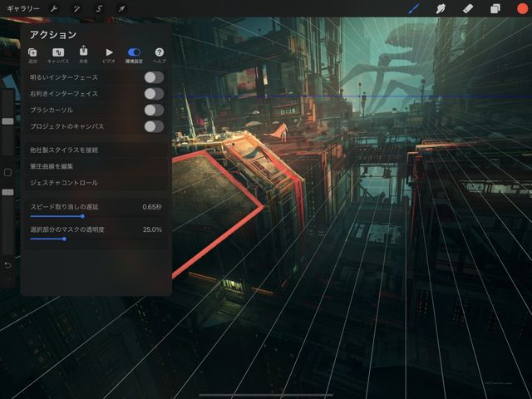Select the 環境設定 (Prefs) tab

pyautogui.click(x=134, y=56)
